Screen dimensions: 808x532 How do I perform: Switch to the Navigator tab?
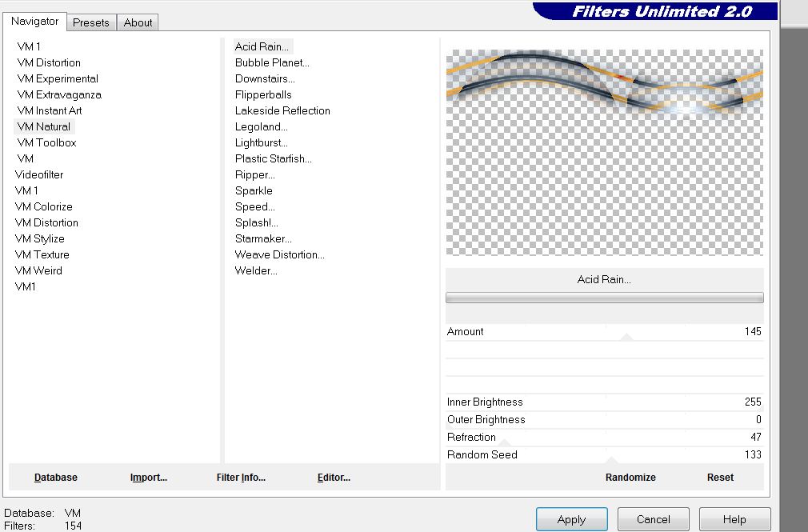pyautogui.click(x=34, y=22)
